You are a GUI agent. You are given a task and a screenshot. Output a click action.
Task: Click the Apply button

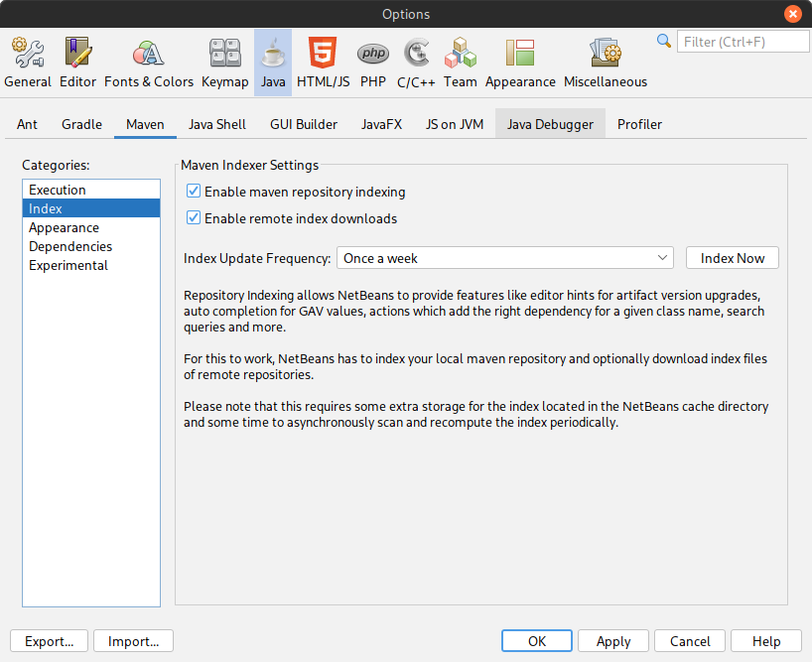coord(613,641)
